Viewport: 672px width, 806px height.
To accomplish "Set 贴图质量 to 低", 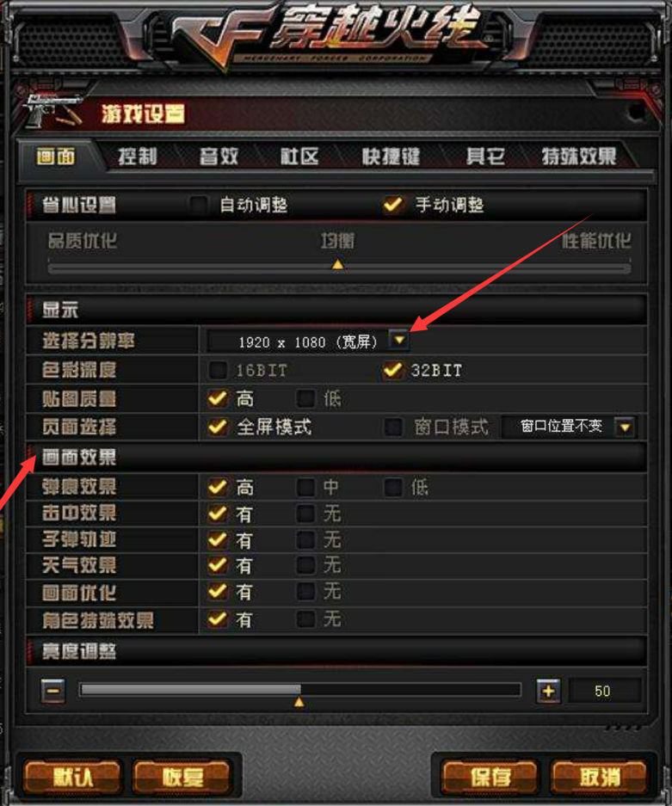I will pos(306,398).
